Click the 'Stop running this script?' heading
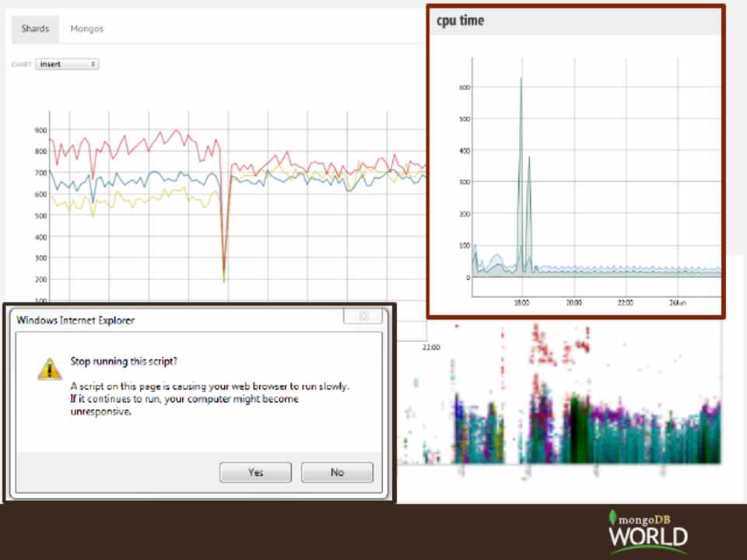The width and height of the screenshot is (747, 560). (124, 361)
